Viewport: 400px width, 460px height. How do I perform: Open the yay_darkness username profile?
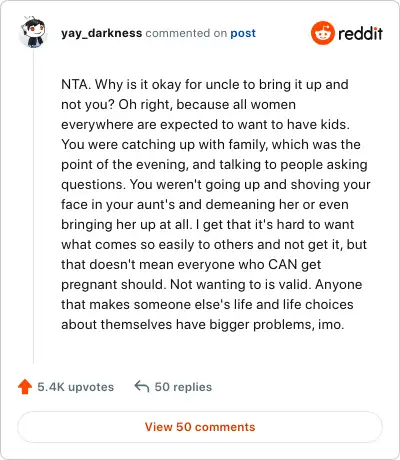tap(102, 33)
